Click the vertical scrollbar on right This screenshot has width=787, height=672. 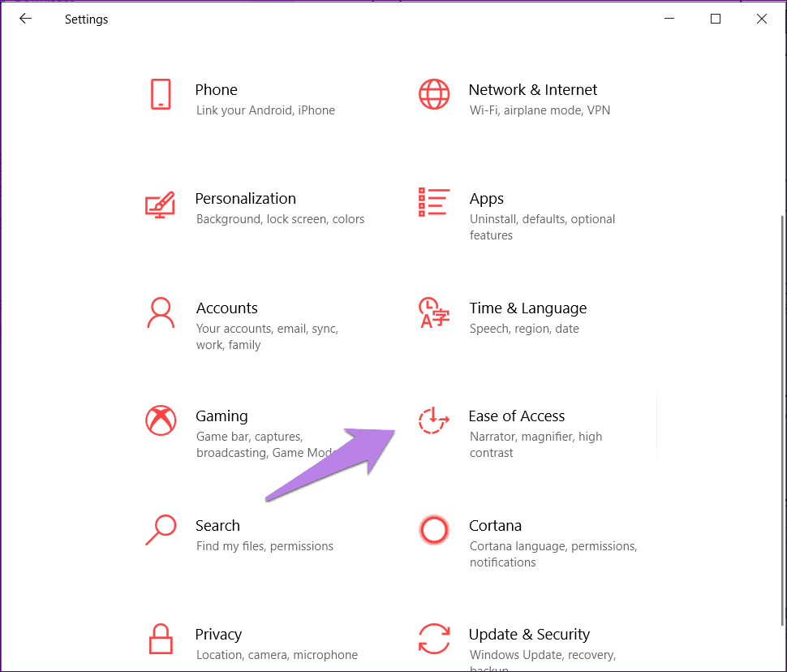(x=782, y=420)
